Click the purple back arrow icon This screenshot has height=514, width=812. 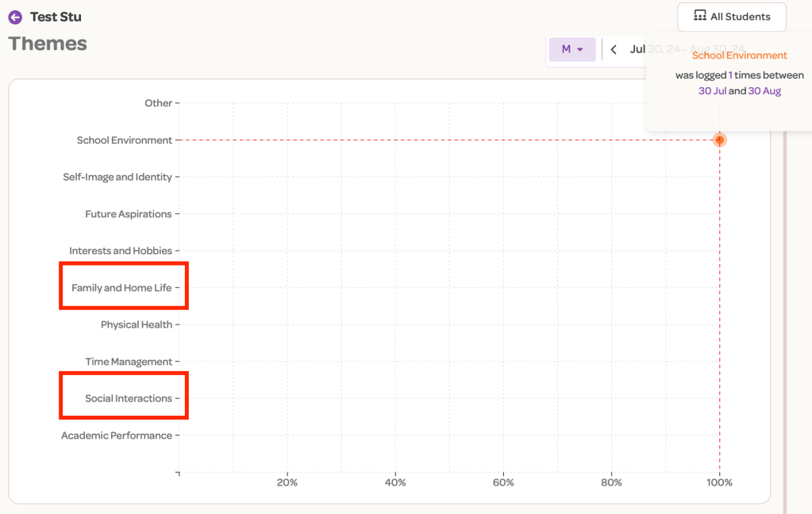[15, 17]
